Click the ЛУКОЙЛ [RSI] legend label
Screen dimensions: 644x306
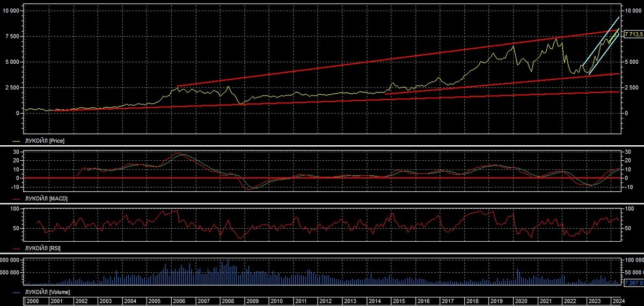coord(44,249)
